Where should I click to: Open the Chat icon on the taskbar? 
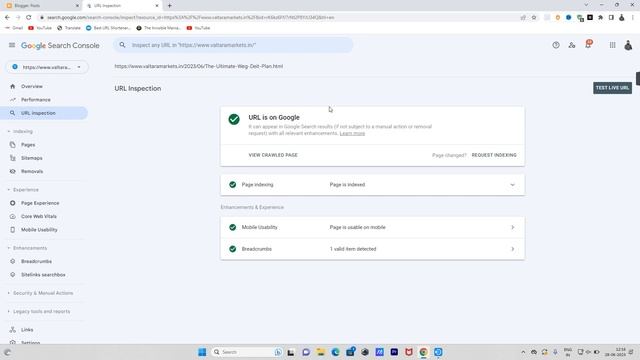(306, 352)
